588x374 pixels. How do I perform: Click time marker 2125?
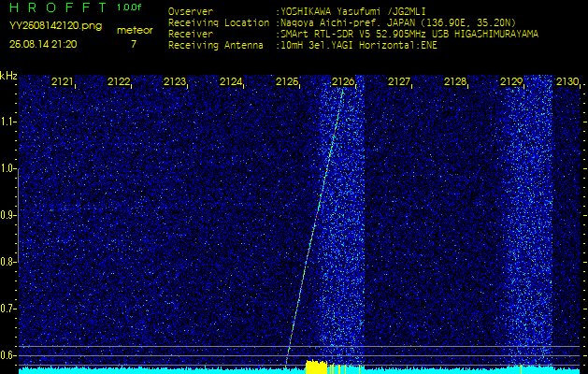[287, 81]
